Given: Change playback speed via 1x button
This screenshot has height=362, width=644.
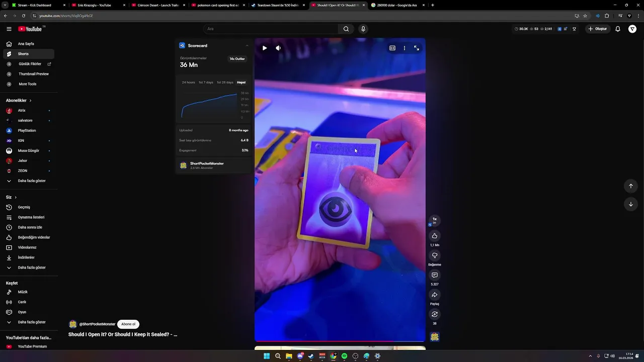Looking at the screenshot, I should (435, 220).
